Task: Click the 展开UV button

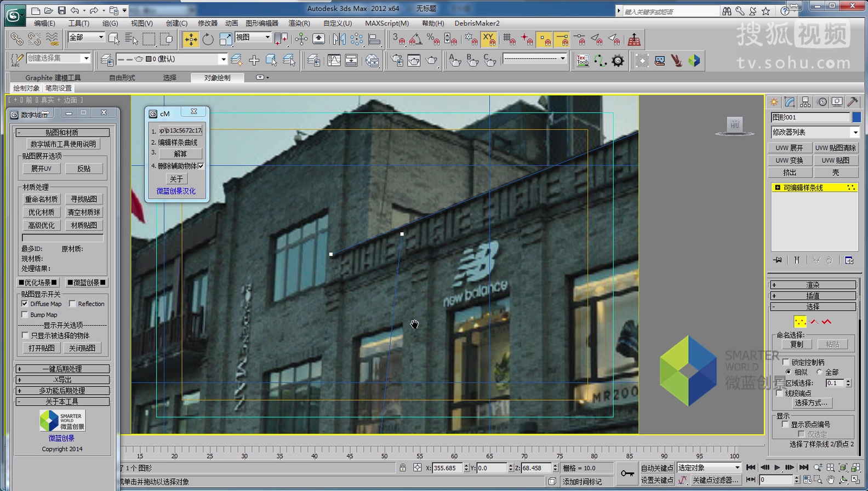Action: tap(42, 169)
